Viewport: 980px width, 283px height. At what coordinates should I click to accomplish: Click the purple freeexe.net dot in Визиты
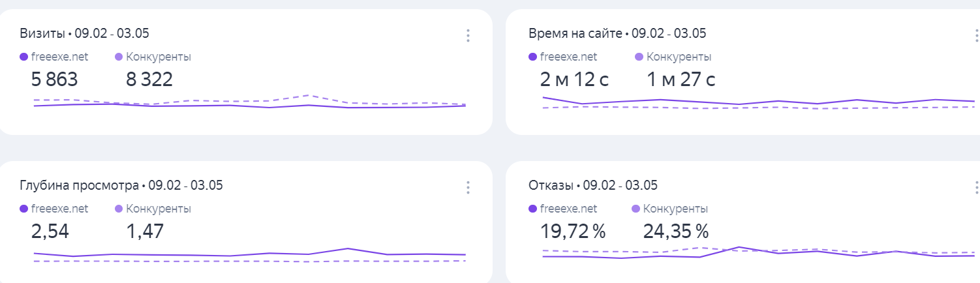coord(24,57)
